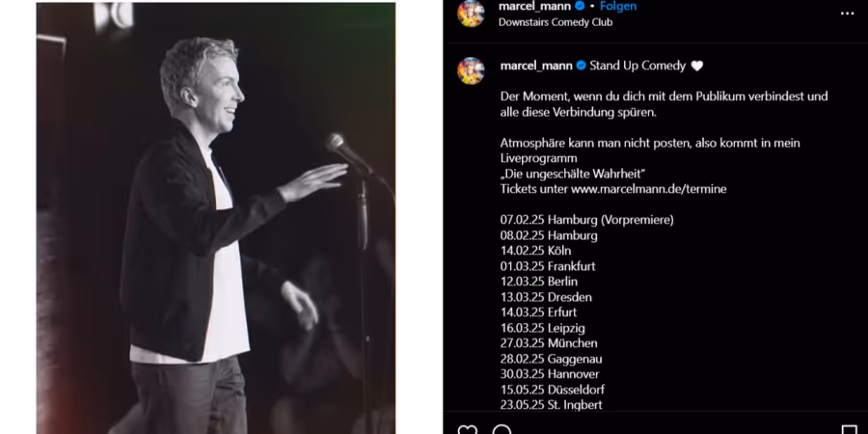Open comments via the speech bubble icon
The height and width of the screenshot is (434, 868).
click(x=502, y=429)
